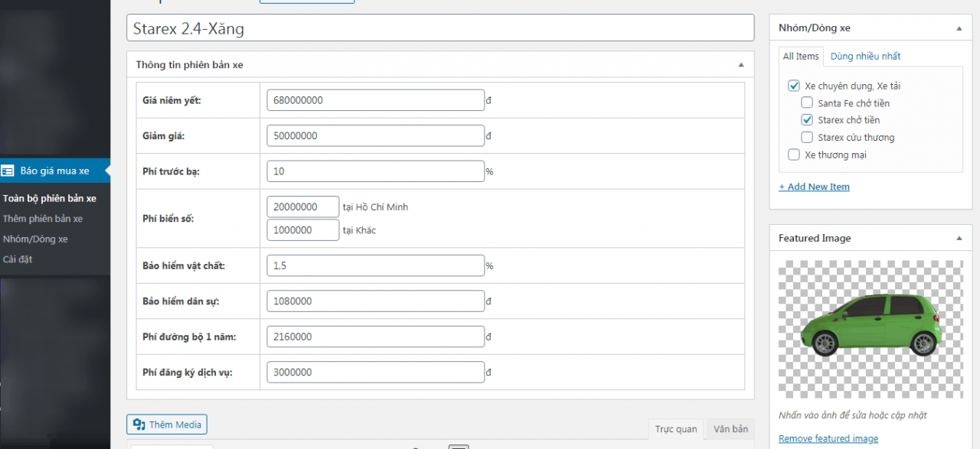Click the Remove featured image link
This screenshot has height=449, width=980.
[x=828, y=438]
